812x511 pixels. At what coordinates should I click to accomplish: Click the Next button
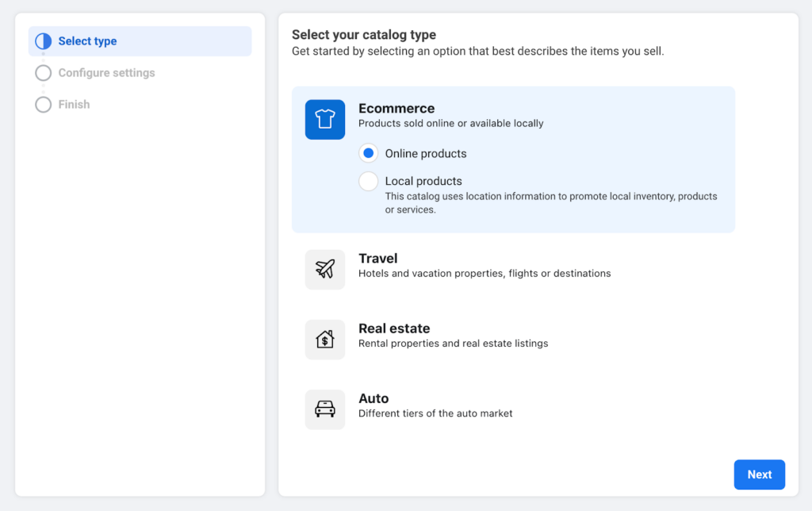759,474
